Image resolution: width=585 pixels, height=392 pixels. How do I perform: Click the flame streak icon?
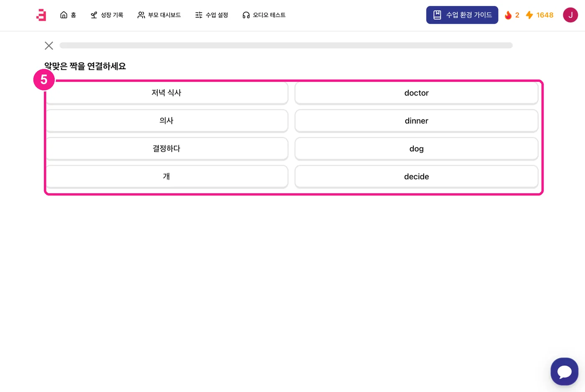coord(508,15)
